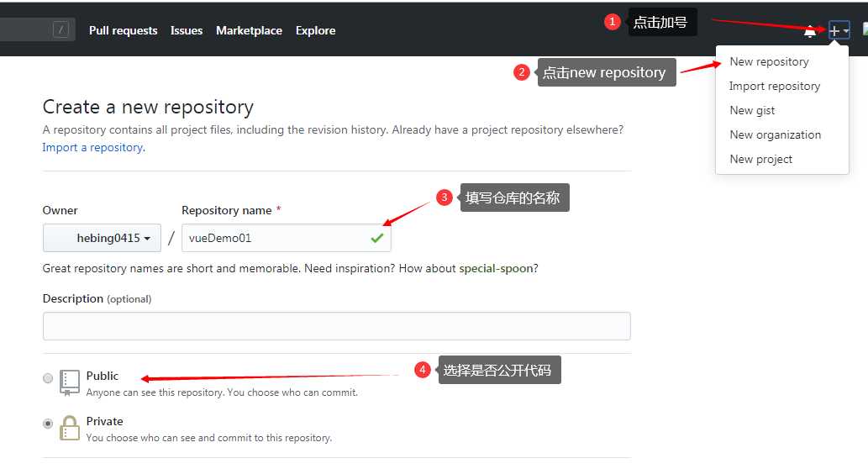Select New project from the dropdown menu
Viewport: 868px width, 474px height.
coord(761,159)
